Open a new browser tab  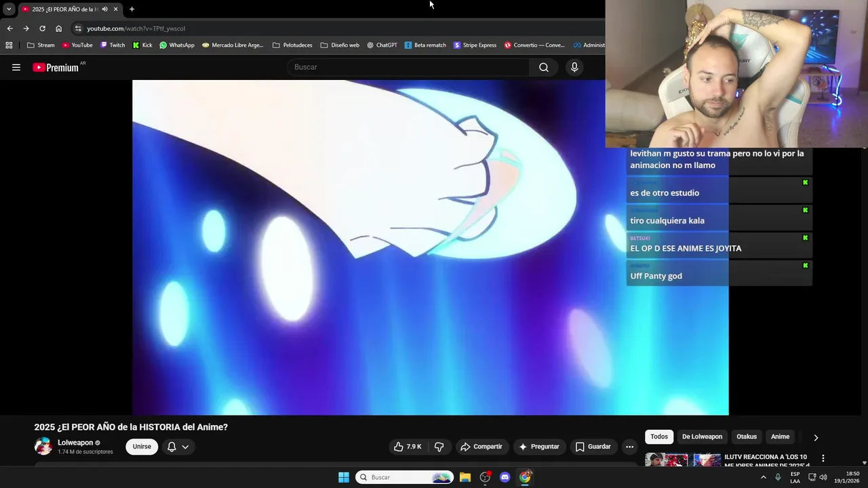[132, 9]
